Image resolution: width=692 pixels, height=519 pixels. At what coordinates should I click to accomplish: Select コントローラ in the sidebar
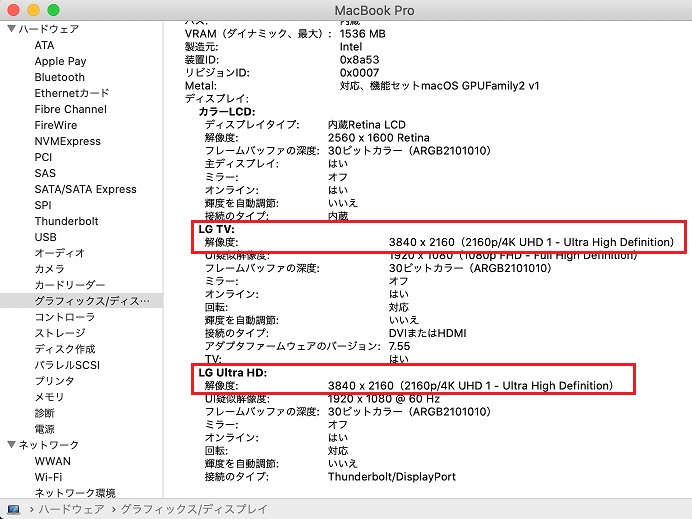click(65, 317)
